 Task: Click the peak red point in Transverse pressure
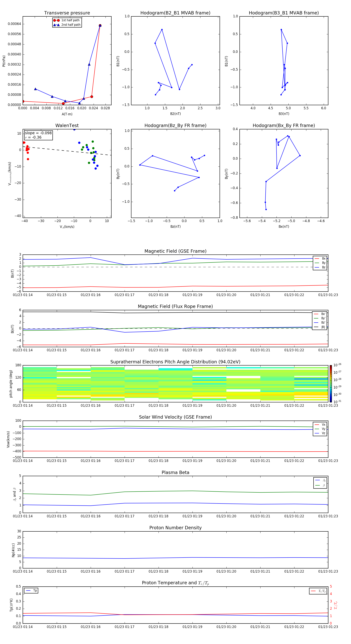click(100, 26)
